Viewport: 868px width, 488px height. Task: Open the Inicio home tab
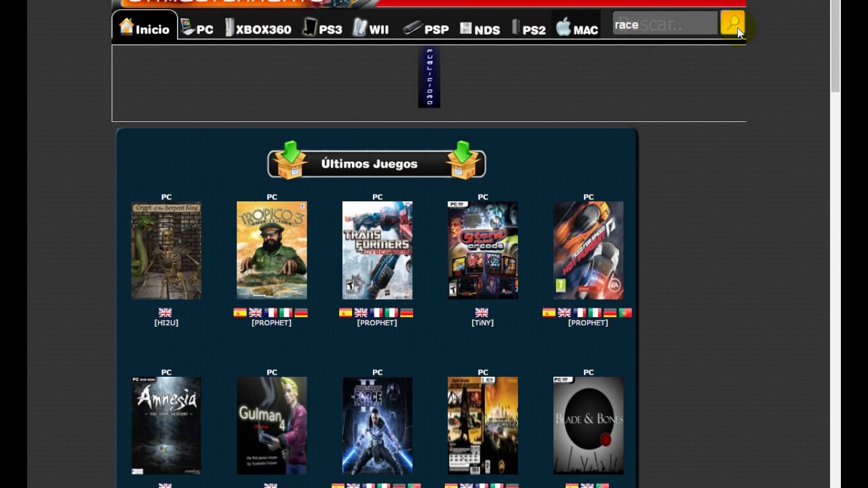[144, 27]
